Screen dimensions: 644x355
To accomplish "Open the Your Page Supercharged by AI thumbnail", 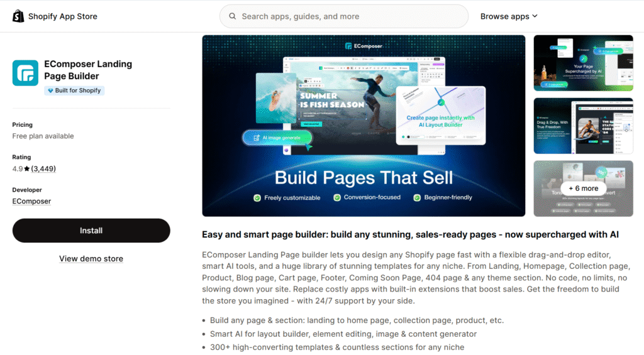I will tap(583, 63).
